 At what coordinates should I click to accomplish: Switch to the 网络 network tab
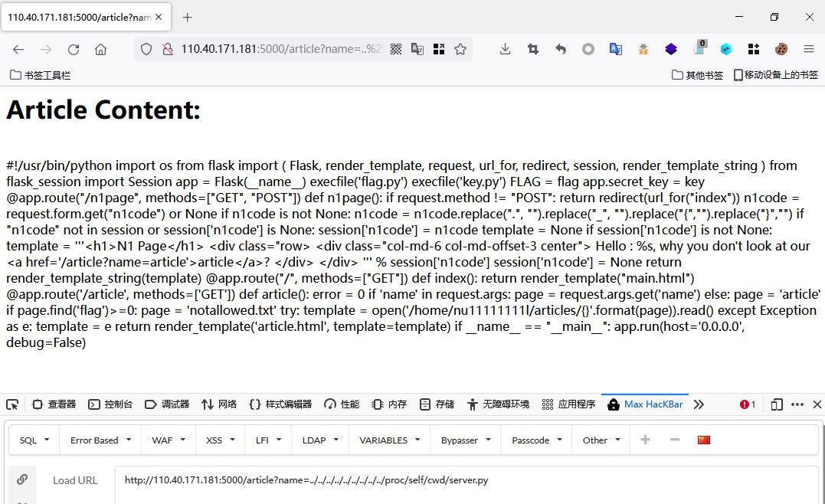219,404
